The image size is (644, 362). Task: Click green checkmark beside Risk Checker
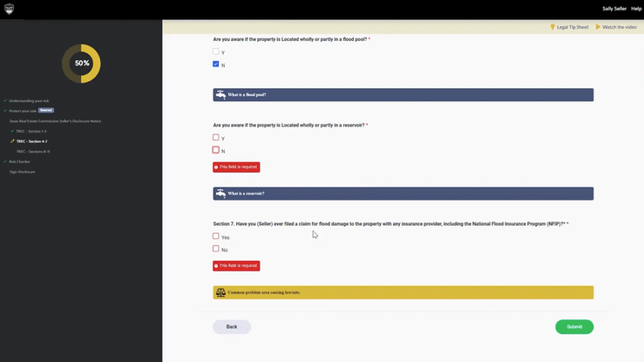click(5, 161)
